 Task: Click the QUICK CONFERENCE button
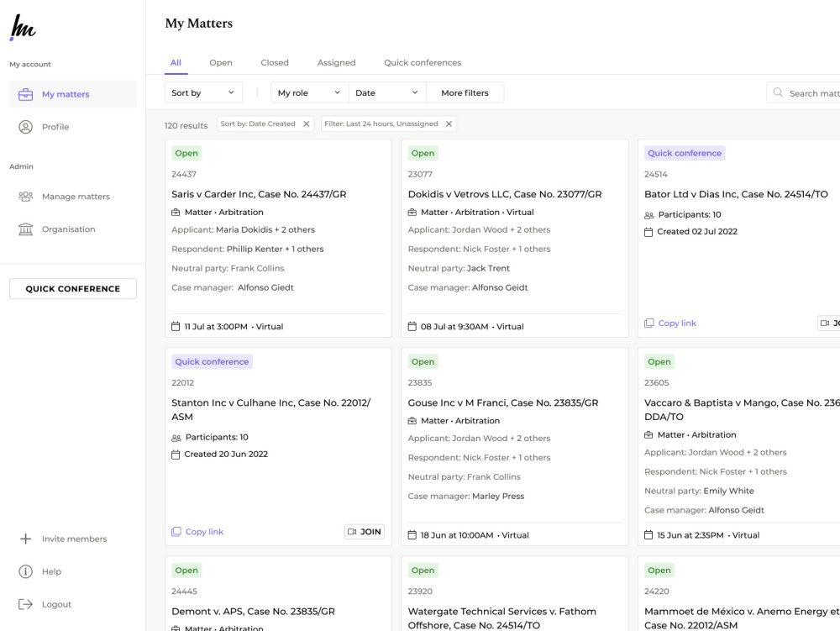(73, 289)
